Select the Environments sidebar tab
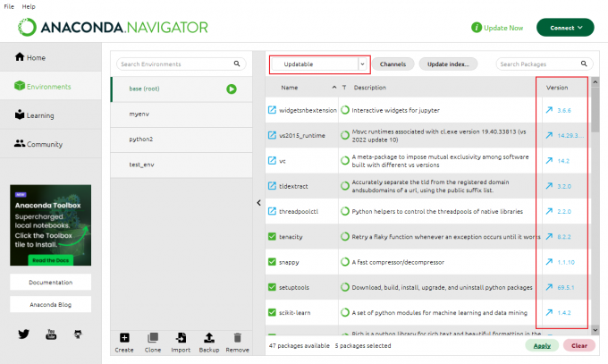 pos(50,86)
